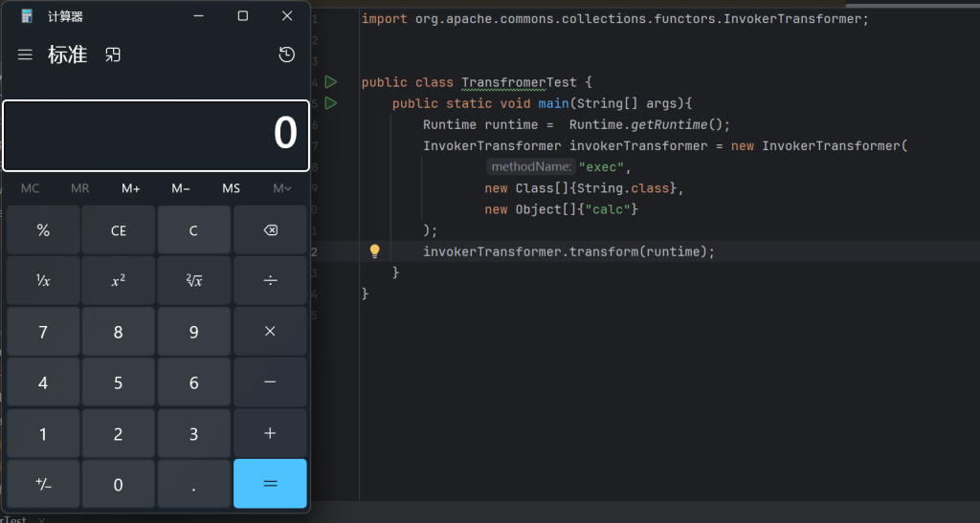The image size is (980, 523).
Task: Click the calculator display showing 0
Action: pyautogui.click(x=156, y=135)
